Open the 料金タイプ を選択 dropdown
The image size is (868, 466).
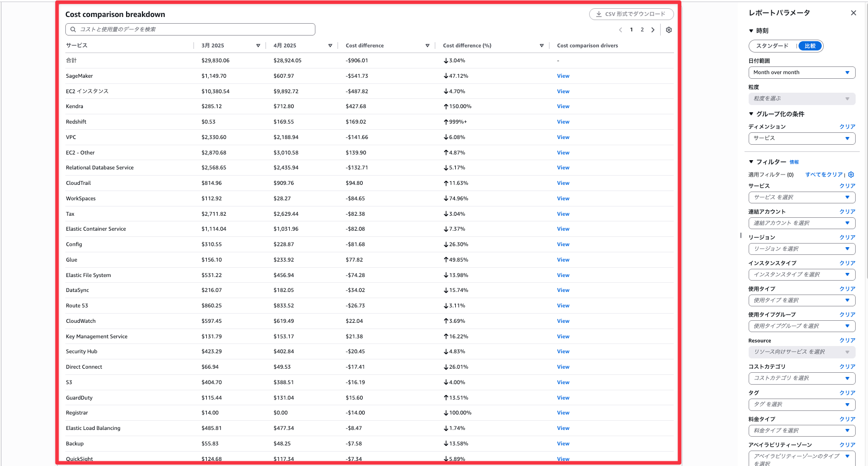[802, 430]
